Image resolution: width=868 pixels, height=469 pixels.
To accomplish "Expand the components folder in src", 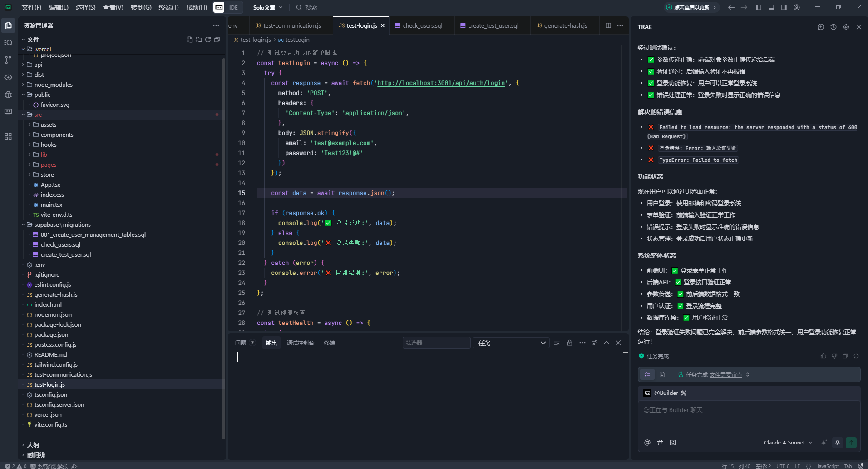I will point(57,135).
